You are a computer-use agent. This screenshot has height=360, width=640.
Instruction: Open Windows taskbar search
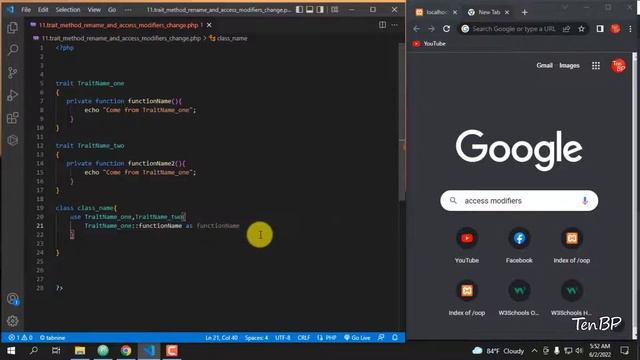pos(34,351)
